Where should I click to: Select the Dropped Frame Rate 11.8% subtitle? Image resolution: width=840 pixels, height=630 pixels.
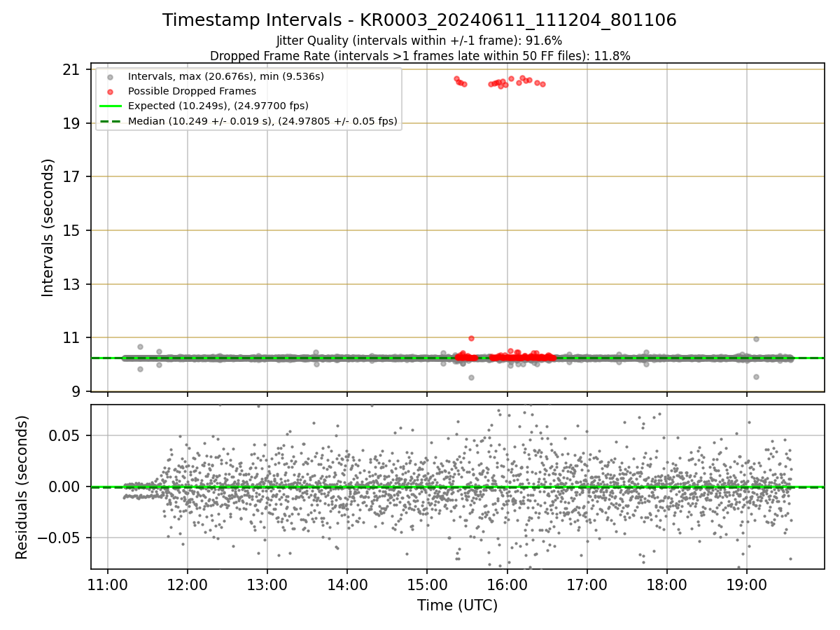(419, 56)
